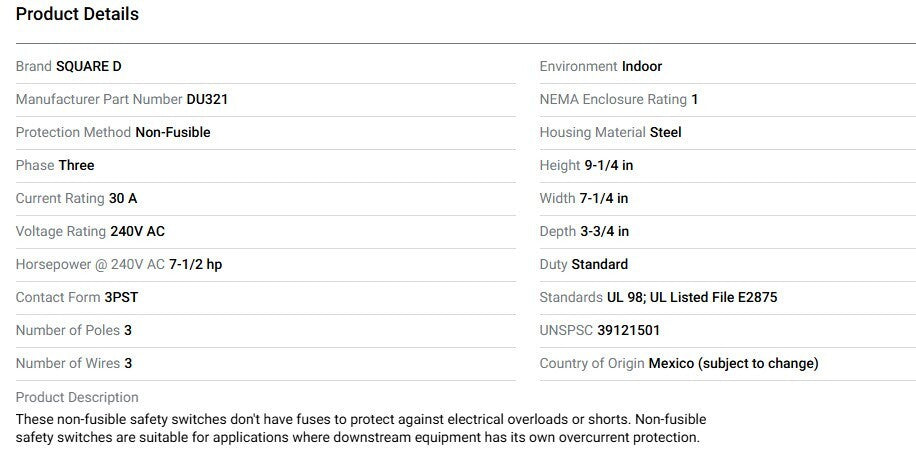Click the 240V AC voltage rating value
Image resolution: width=916 pixels, height=452 pixels.
coord(137,231)
